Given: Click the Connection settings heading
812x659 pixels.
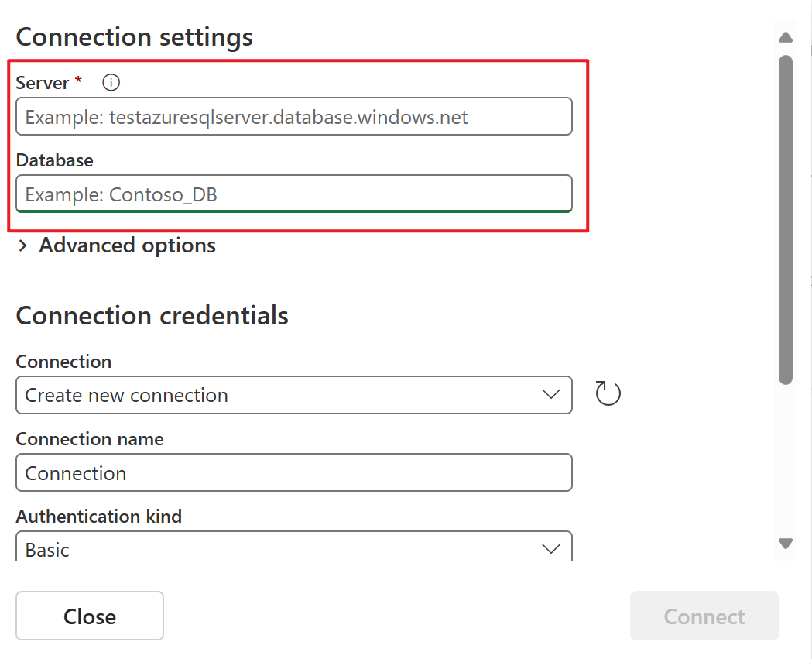Looking at the screenshot, I should (134, 36).
